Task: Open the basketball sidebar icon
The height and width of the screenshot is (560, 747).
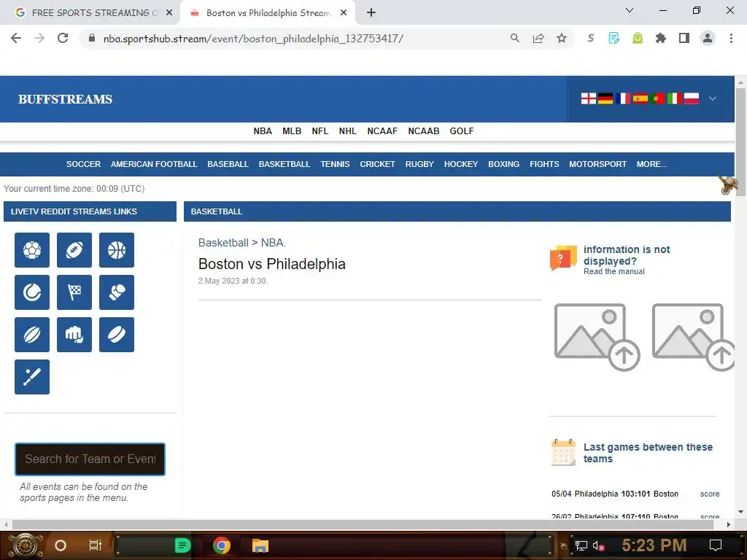Action: (117, 250)
